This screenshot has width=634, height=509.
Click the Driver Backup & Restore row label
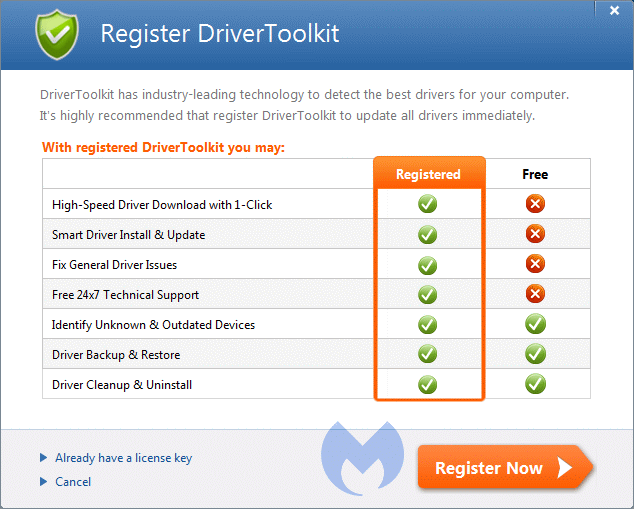pyautogui.click(x=116, y=355)
